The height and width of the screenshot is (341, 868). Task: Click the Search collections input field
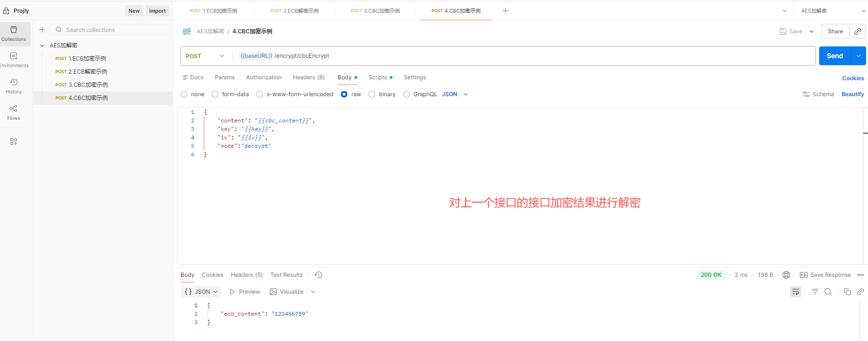click(110, 30)
